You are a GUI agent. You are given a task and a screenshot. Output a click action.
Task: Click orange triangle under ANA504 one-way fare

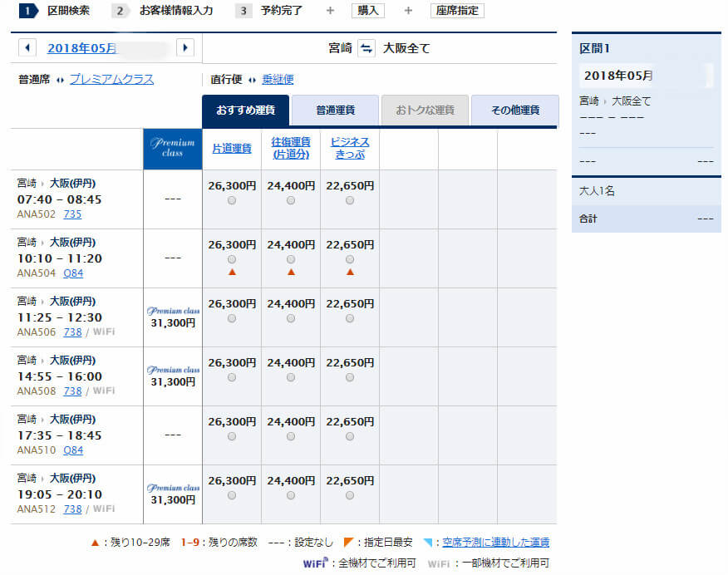pyautogui.click(x=232, y=272)
